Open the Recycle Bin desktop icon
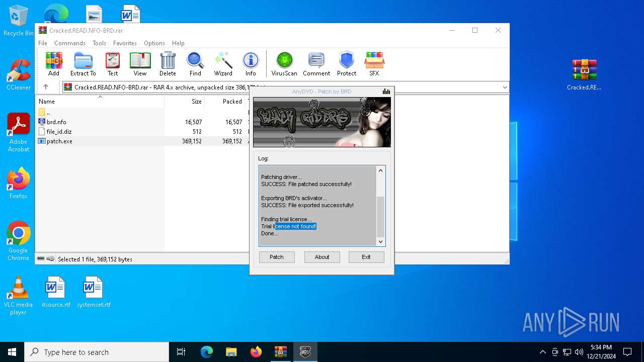The width and height of the screenshot is (644, 362). (x=18, y=21)
